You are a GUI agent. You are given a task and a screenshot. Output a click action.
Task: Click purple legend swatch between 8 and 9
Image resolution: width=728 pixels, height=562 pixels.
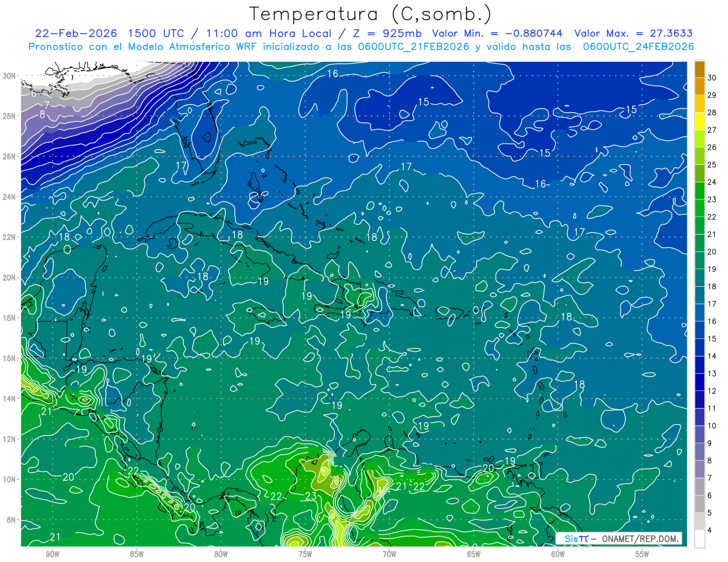(700, 452)
